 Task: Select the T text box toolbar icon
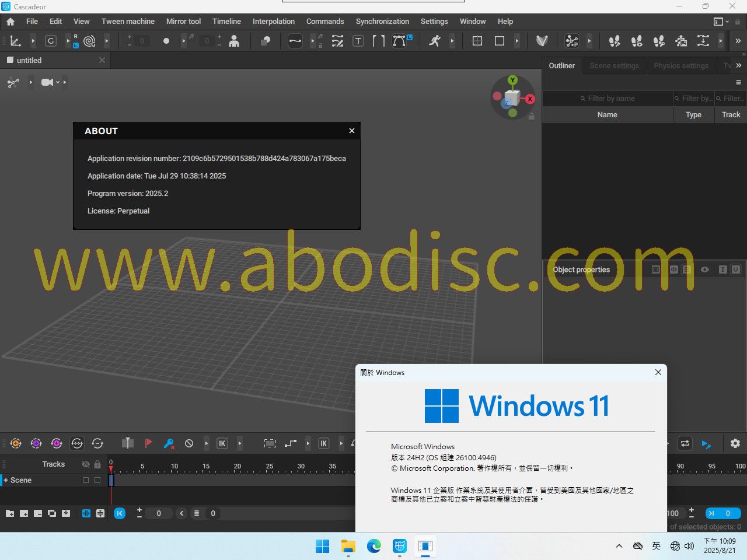point(358,41)
